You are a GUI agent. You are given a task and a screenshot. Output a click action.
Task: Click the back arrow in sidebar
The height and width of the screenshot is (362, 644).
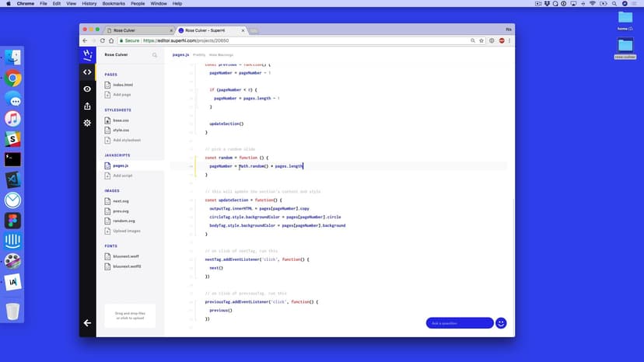pos(87,322)
